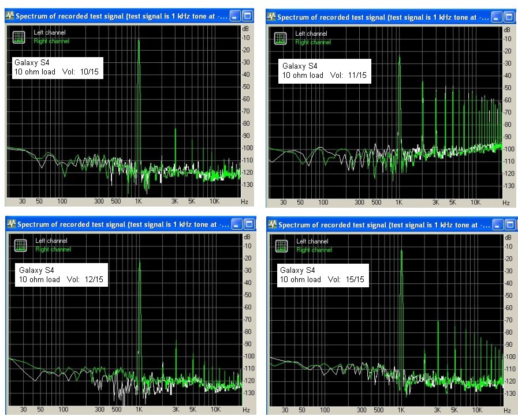Click the dB axis label in the Vol 12/15 graph
Image resolution: width=518 pixels, height=420 pixels.
click(x=247, y=237)
